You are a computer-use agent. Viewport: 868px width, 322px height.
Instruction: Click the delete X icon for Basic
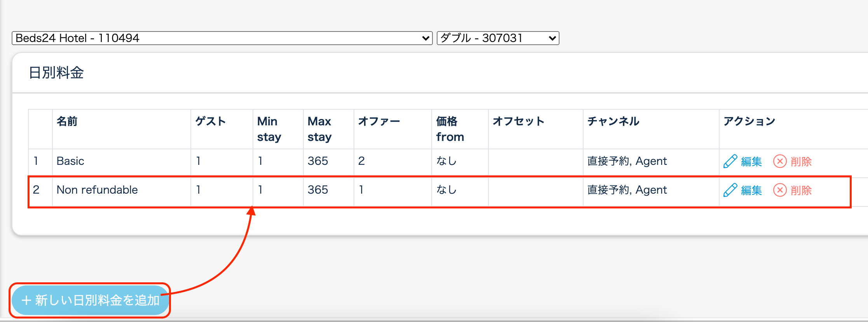point(779,161)
